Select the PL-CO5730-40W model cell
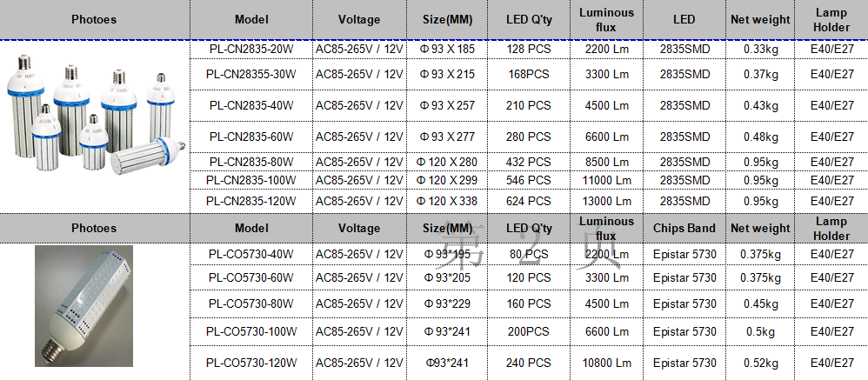The width and height of the screenshot is (868, 380). [x=250, y=255]
